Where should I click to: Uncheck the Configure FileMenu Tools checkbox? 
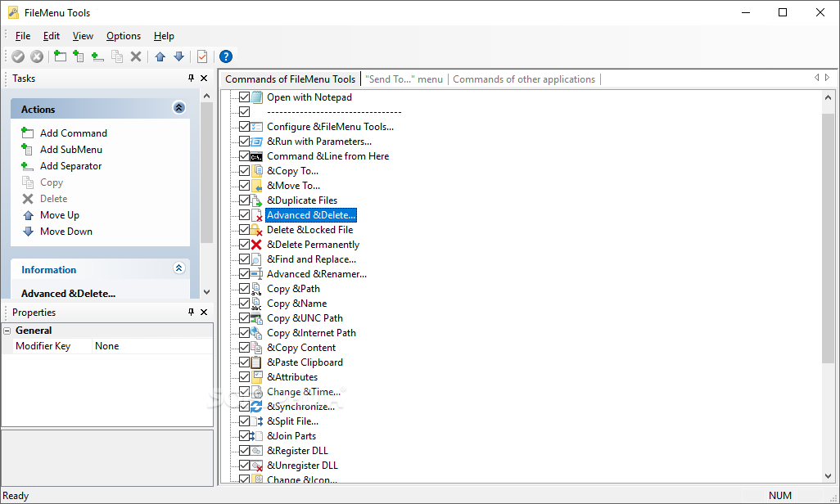click(244, 126)
